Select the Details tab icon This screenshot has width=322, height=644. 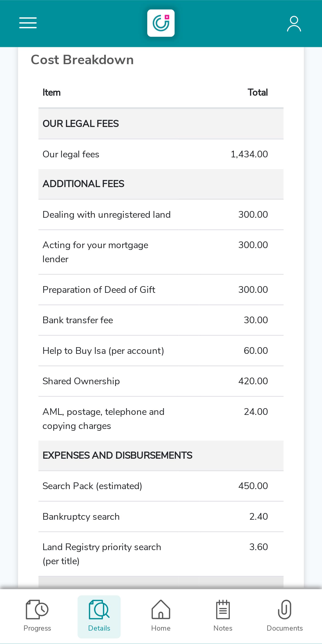[99, 609]
